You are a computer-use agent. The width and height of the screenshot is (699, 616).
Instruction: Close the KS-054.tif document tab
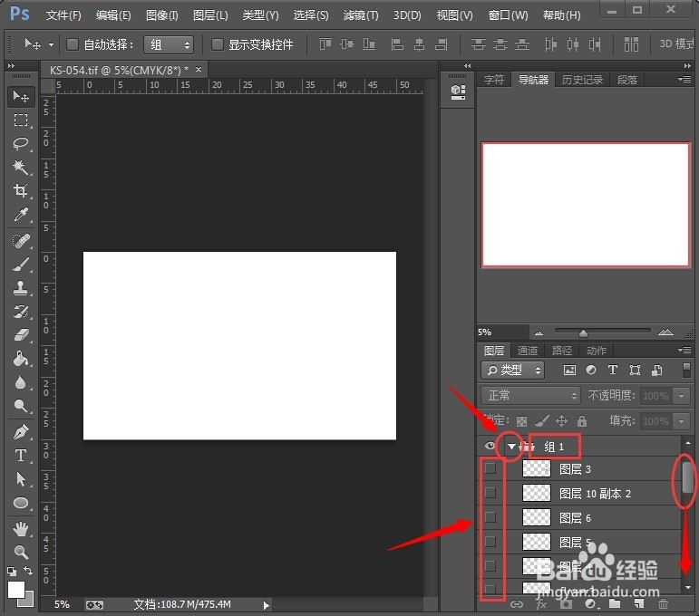[x=199, y=70]
